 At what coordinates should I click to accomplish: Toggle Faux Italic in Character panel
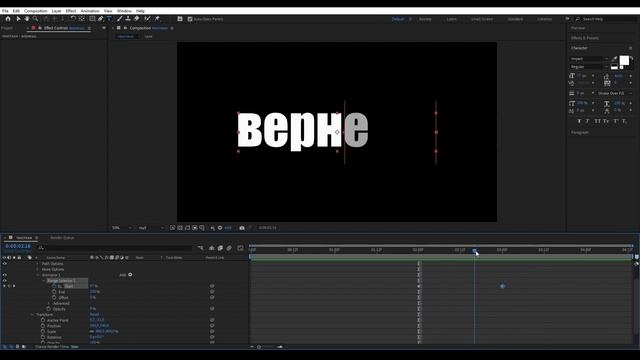point(587,121)
